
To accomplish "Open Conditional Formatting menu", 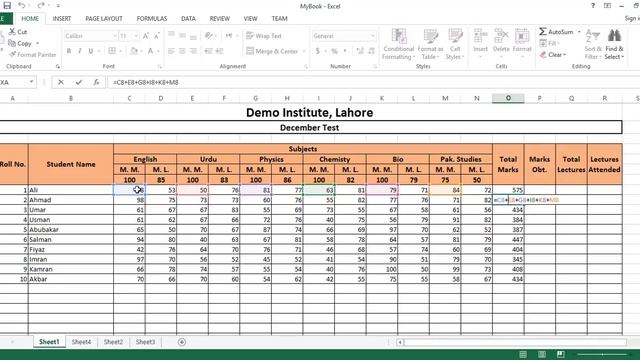I will coord(398,44).
